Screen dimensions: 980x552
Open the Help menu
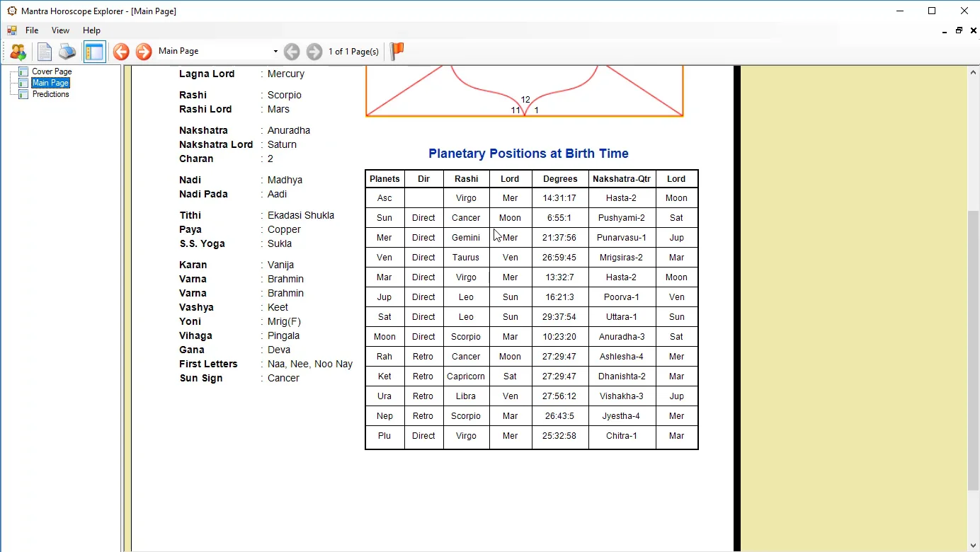[x=91, y=30]
